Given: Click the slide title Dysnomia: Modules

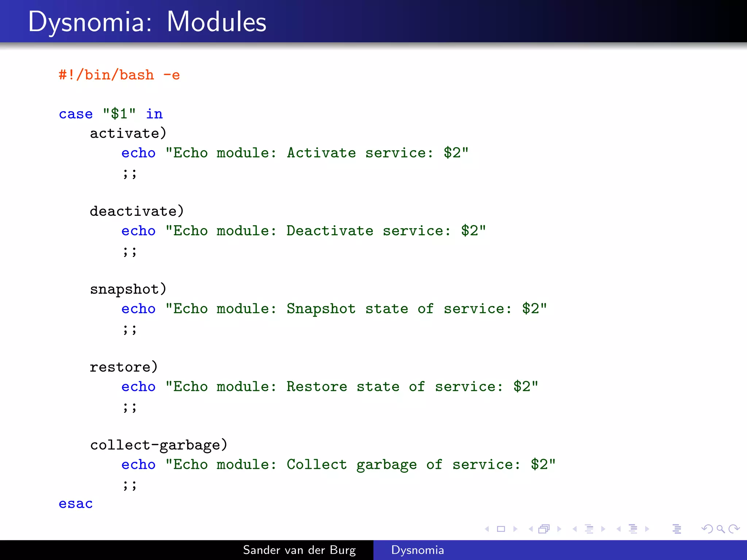Looking at the screenshot, I should pos(147,23).
